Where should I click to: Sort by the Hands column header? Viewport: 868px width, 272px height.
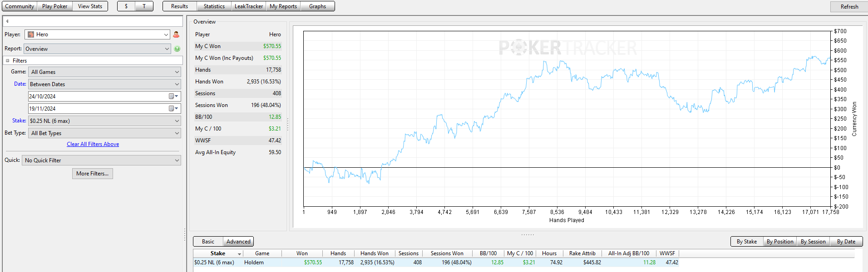coord(338,253)
